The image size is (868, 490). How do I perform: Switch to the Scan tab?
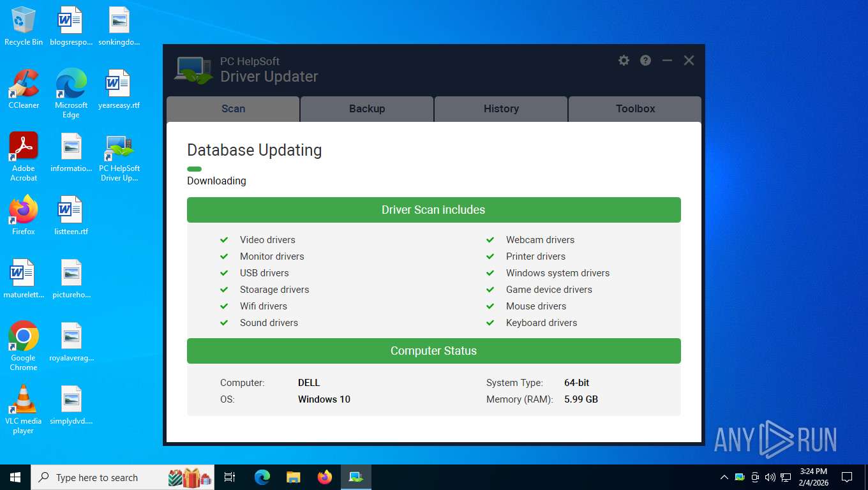[x=233, y=108]
